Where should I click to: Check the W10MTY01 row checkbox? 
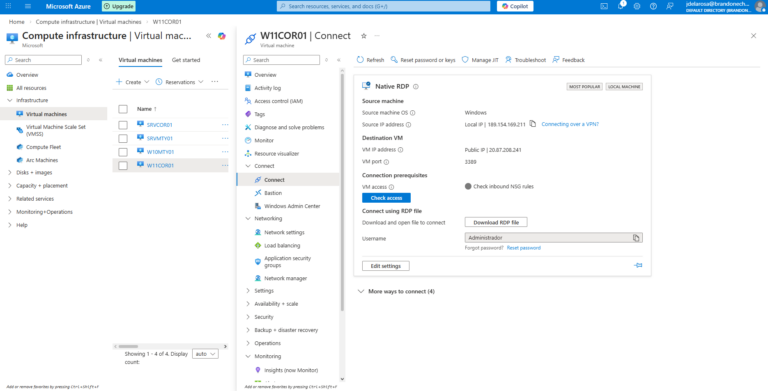(123, 152)
